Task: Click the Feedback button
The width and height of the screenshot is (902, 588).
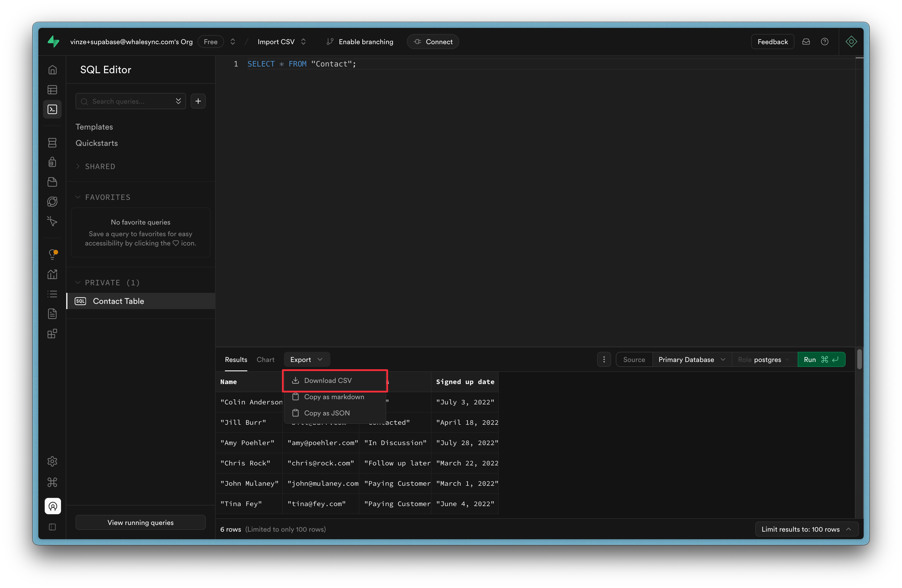Action: (772, 42)
